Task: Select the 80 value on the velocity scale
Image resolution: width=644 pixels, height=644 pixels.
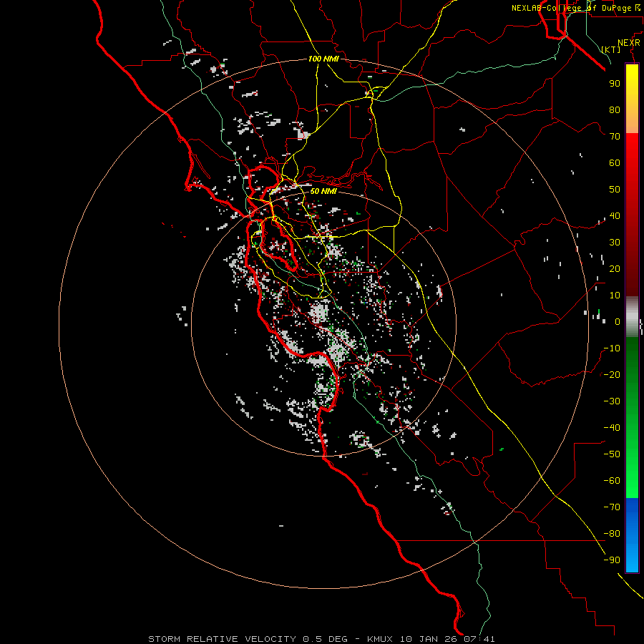Action: coord(615,109)
